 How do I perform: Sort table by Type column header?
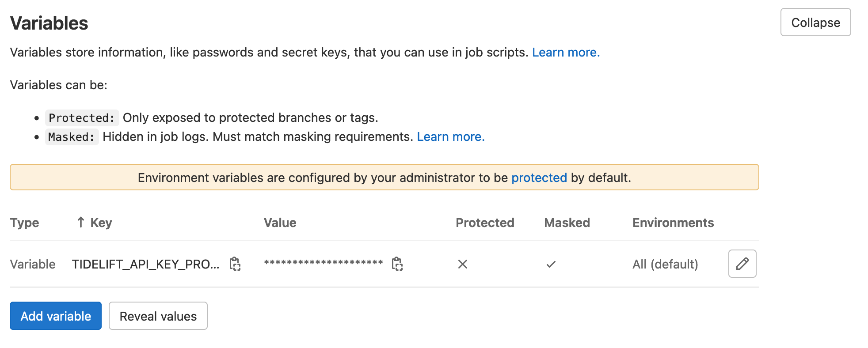pos(24,223)
